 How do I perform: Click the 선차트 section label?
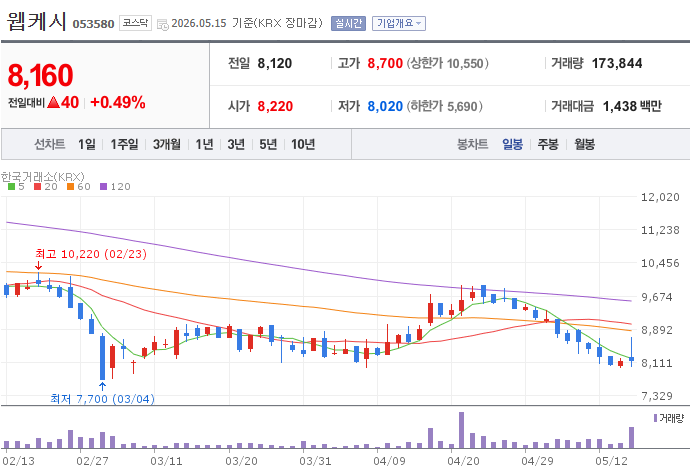tap(50, 144)
